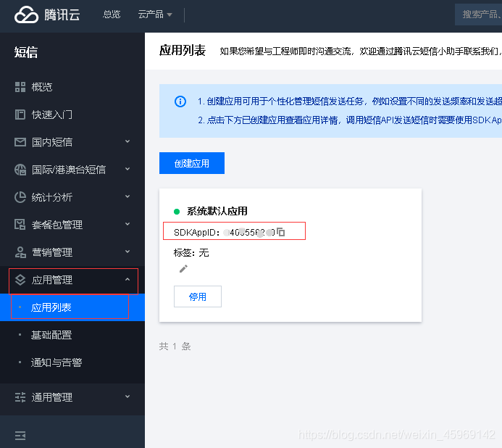Select 应用列表 in the sidebar
502x448 pixels.
click(72, 307)
